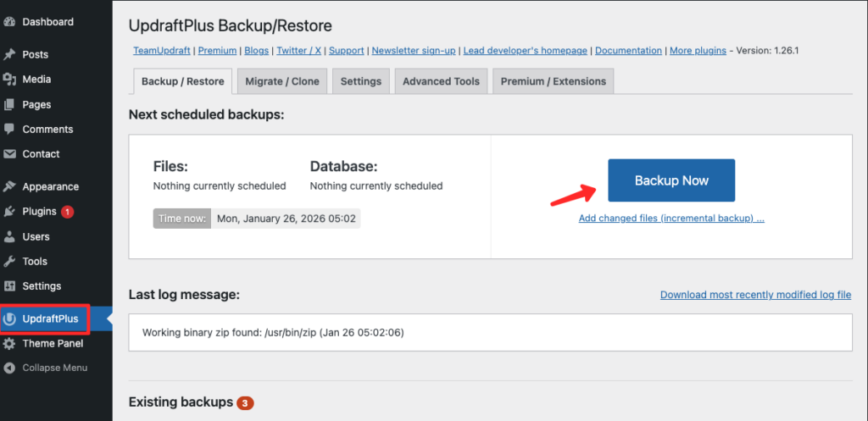
Task: Click the Users person icon
Action: tap(10, 237)
